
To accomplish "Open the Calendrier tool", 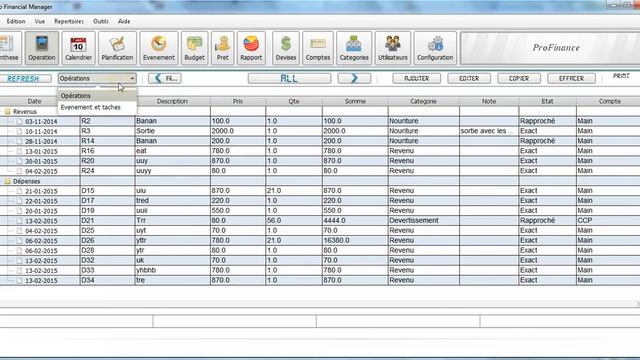I will tap(78, 48).
